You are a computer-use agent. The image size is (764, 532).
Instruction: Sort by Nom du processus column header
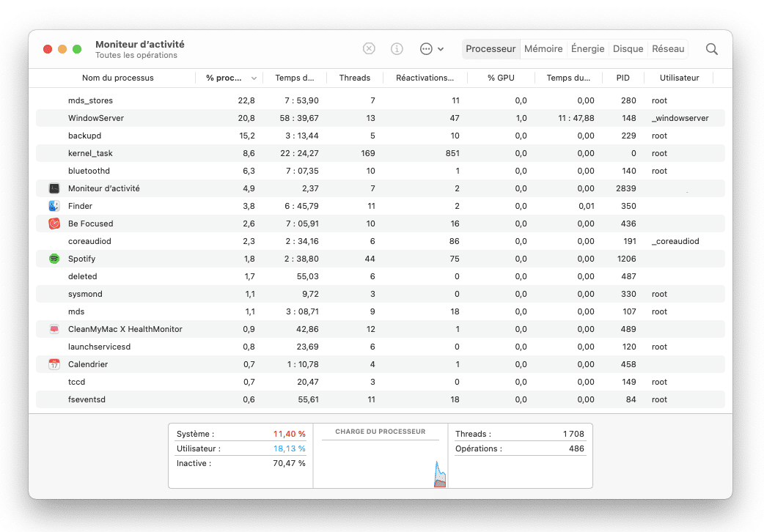117,78
